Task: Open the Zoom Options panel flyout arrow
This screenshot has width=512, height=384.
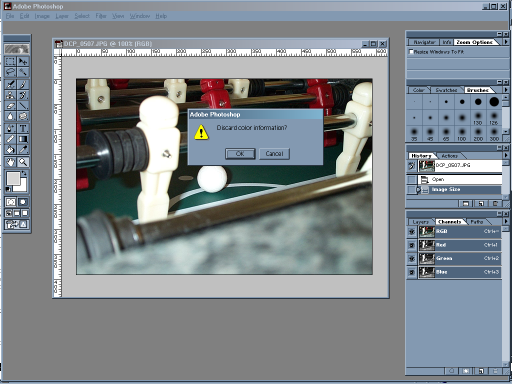Action: pos(506,42)
